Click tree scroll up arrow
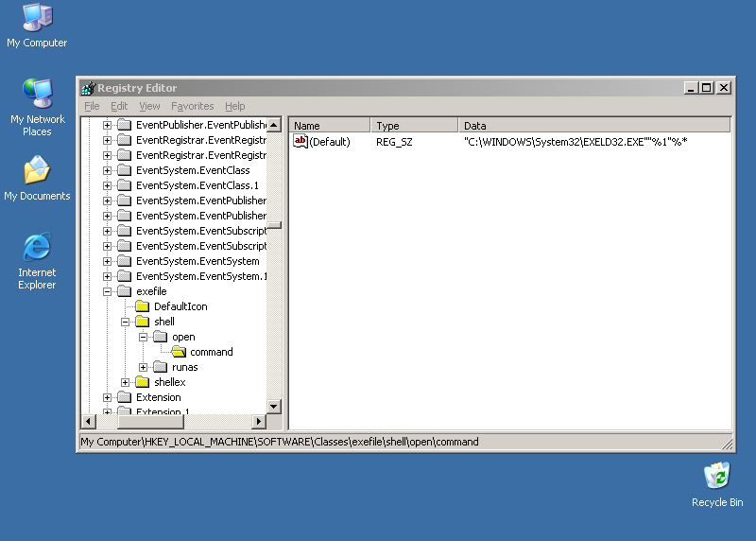The width and height of the screenshot is (756, 541). (x=274, y=125)
